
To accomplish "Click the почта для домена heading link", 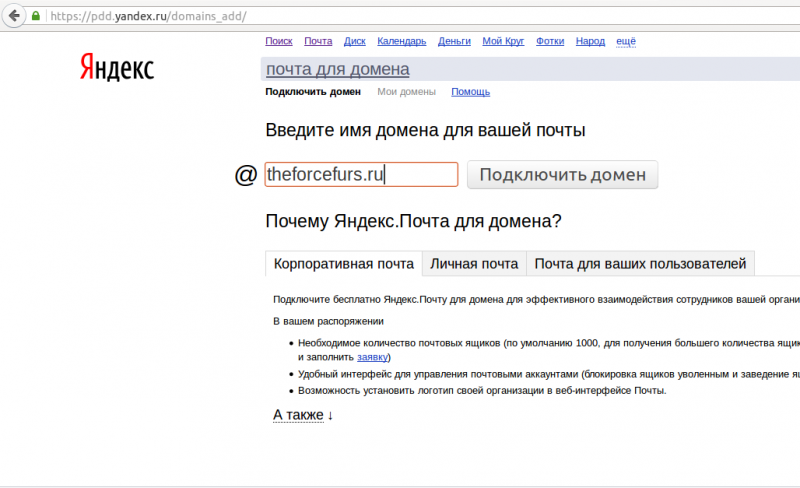I will click(x=338, y=69).
